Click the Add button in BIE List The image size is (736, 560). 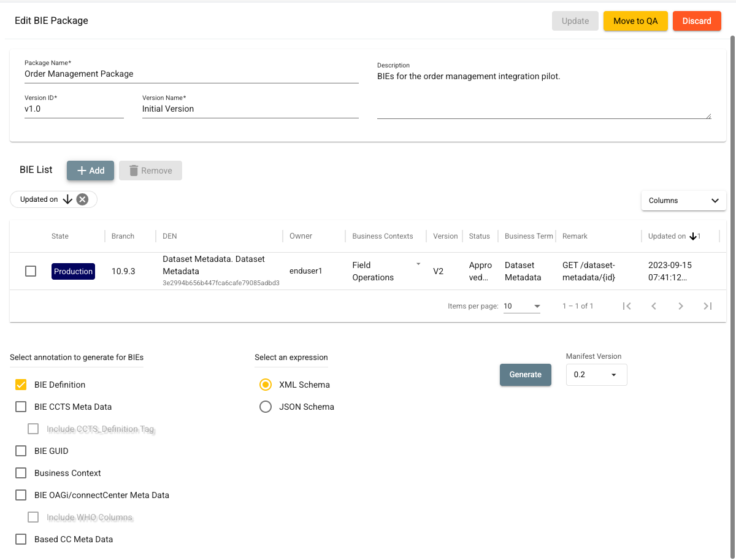(x=90, y=171)
